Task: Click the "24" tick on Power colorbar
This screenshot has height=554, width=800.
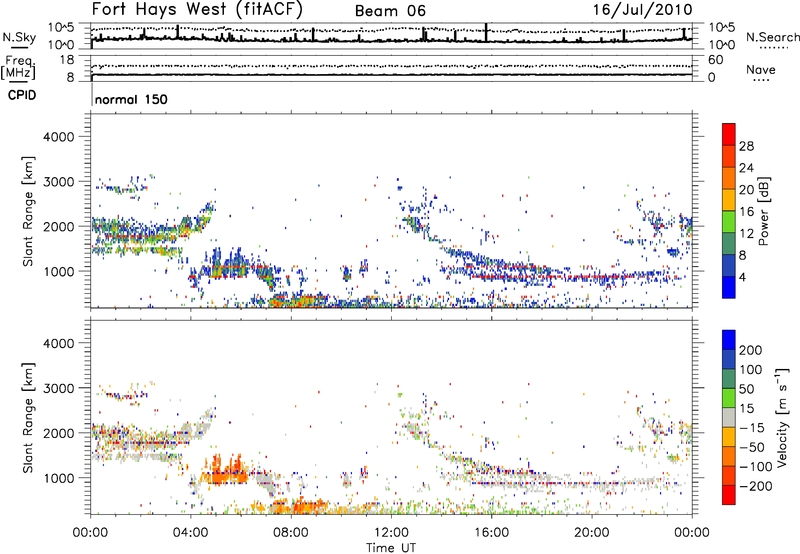Action: [x=746, y=168]
